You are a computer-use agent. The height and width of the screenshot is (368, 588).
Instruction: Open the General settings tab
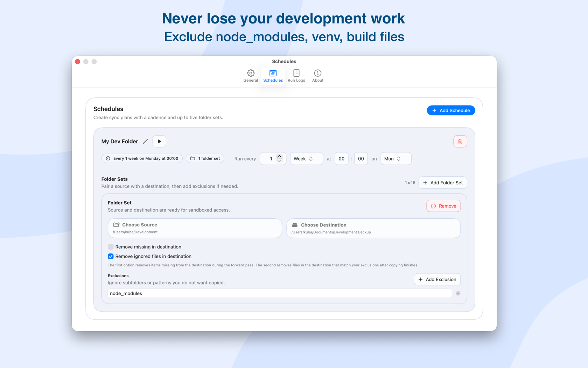tap(251, 76)
